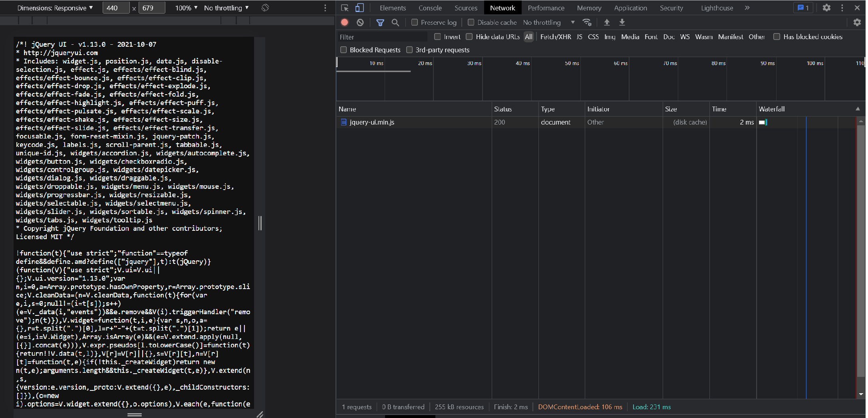Select the jquery-ui.min.js request
This screenshot has height=418, width=868.
coord(371,122)
